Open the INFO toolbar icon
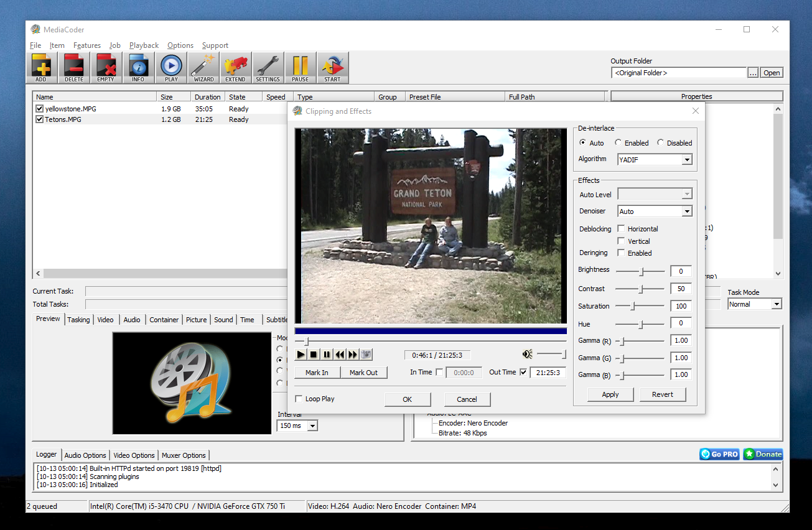 pyautogui.click(x=138, y=67)
